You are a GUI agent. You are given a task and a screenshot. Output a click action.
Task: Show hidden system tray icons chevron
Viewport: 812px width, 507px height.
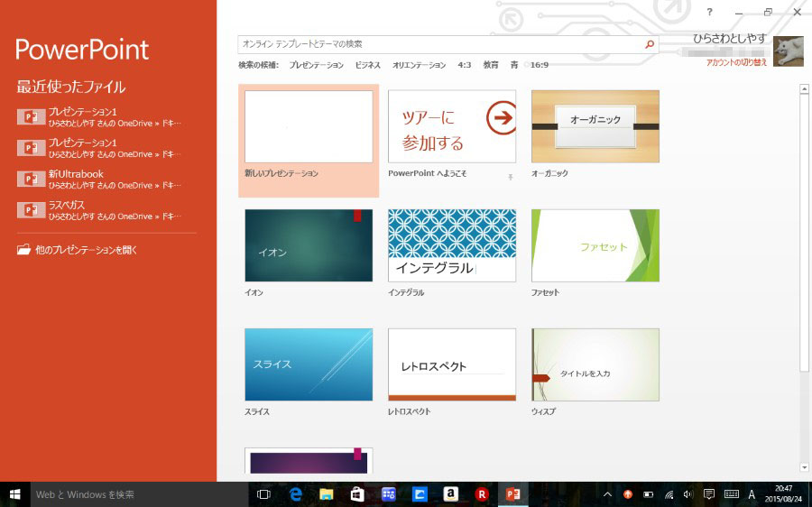607,494
